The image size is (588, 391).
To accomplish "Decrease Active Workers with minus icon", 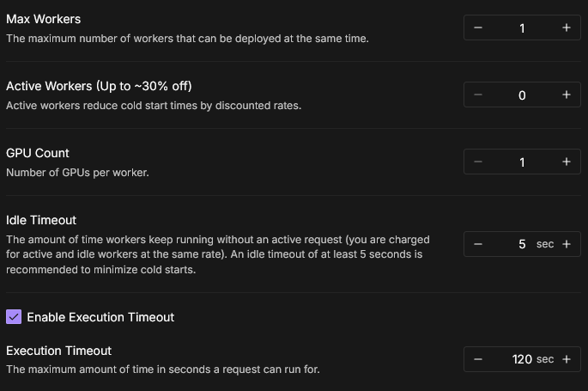I will coord(478,95).
